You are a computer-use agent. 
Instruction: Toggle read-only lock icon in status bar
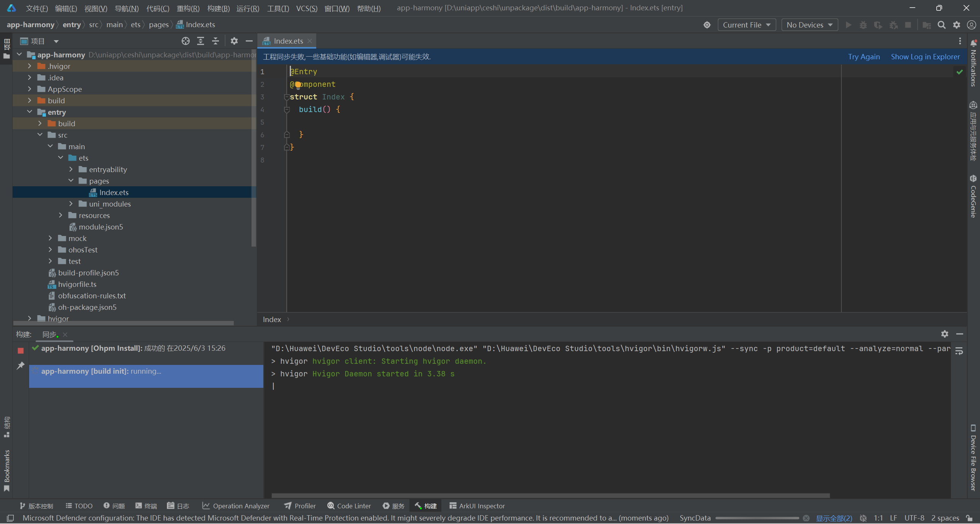coord(970,518)
